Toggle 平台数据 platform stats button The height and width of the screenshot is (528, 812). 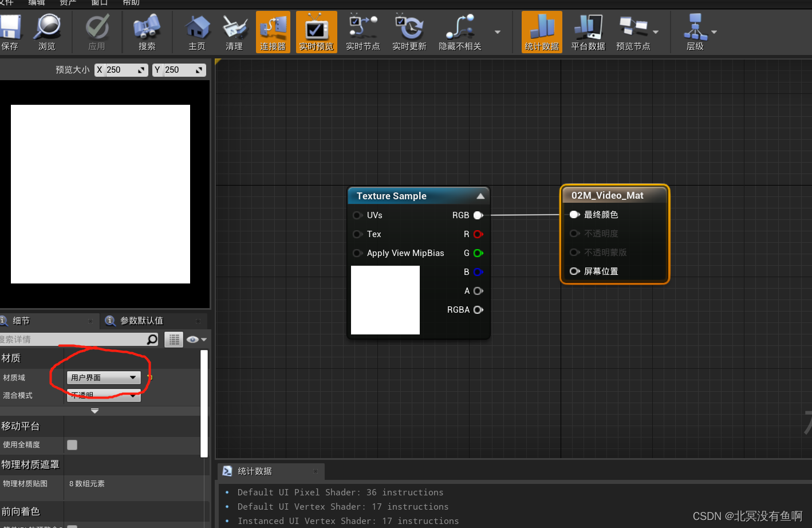588,32
